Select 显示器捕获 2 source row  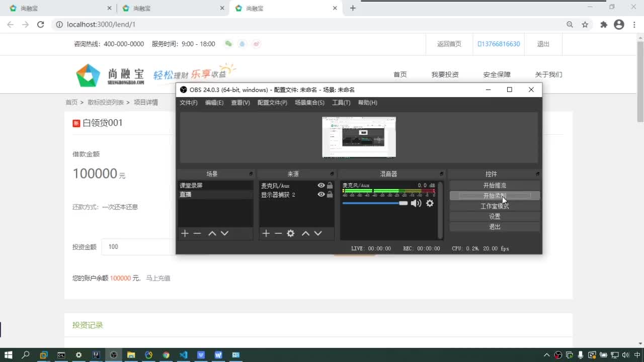pyautogui.click(x=297, y=195)
